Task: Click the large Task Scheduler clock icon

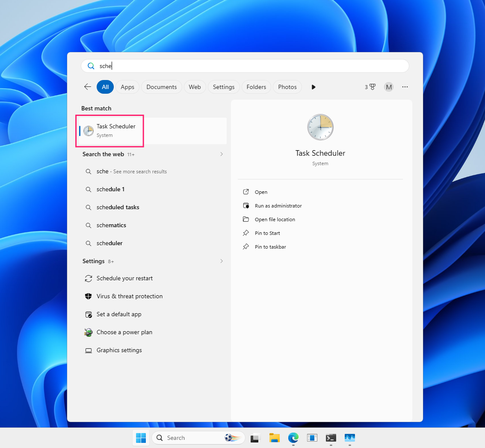Action: 320,127
